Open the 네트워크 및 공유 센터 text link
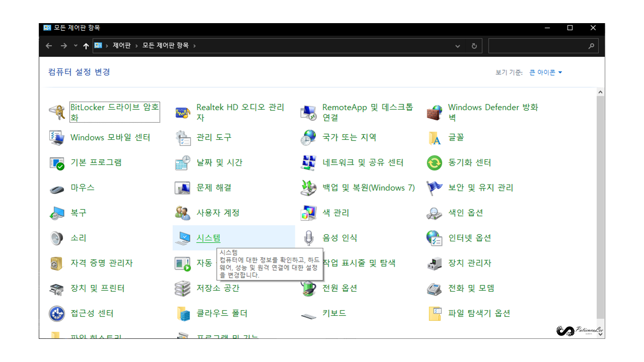 363,163
